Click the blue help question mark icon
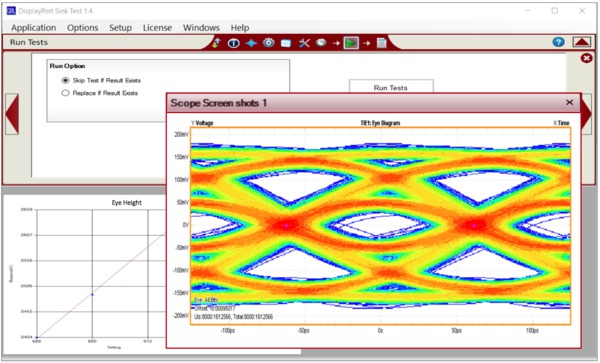Image resolution: width=600 pixels, height=363 pixels. (x=558, y=42)
